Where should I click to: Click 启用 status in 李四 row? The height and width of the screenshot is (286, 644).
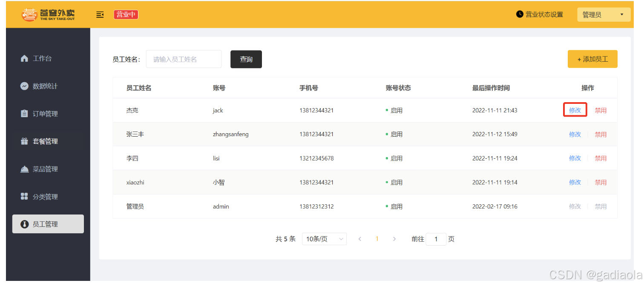394,158
